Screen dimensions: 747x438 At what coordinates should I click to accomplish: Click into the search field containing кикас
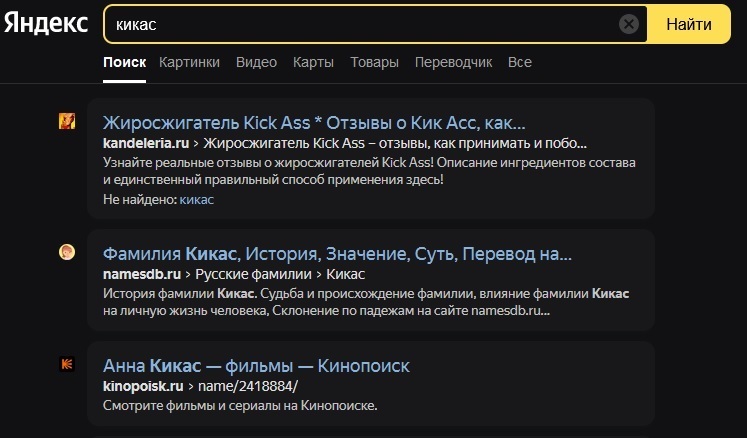[360, 24]
